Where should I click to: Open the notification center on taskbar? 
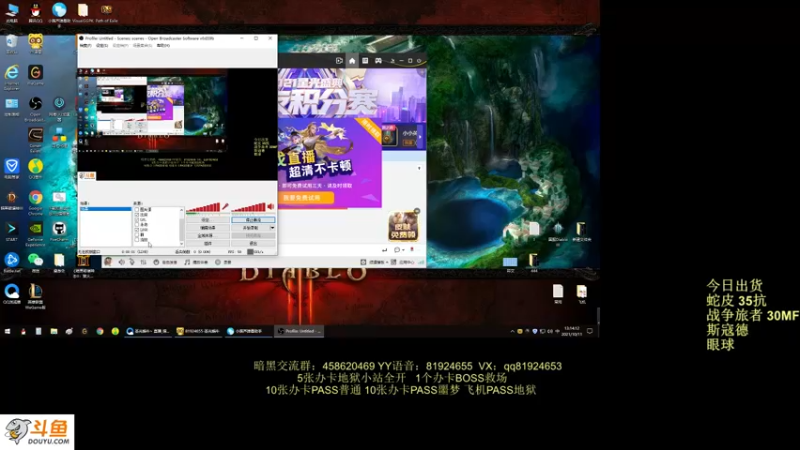(590, 331)
